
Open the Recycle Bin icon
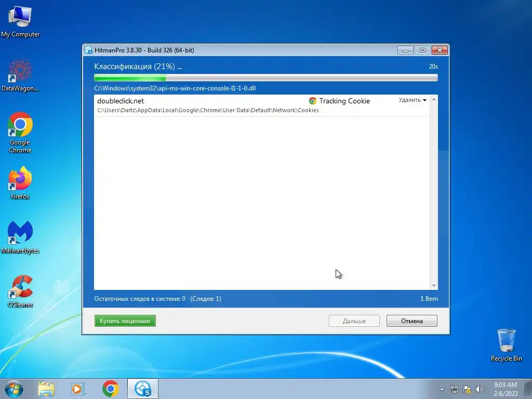[506, 345]
